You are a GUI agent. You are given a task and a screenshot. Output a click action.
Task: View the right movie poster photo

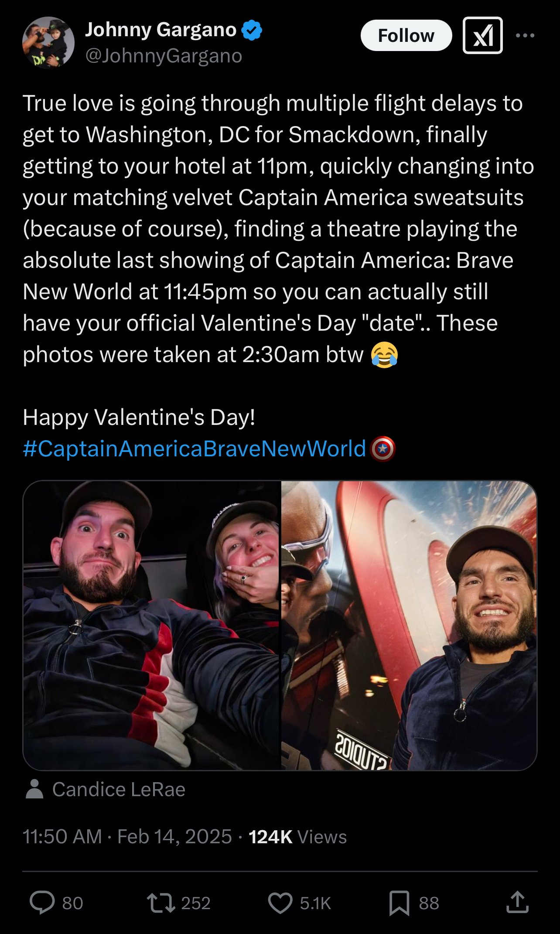coord(409,625)
